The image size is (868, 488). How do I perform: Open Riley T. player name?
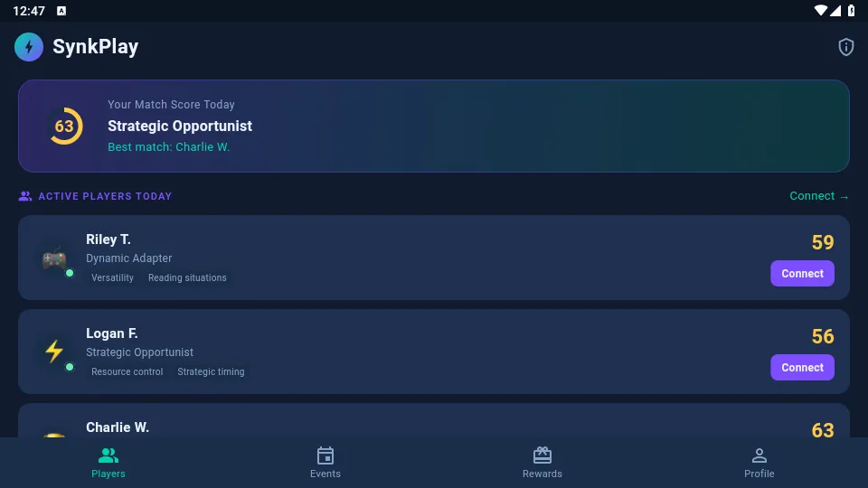[x=108, y=239]
